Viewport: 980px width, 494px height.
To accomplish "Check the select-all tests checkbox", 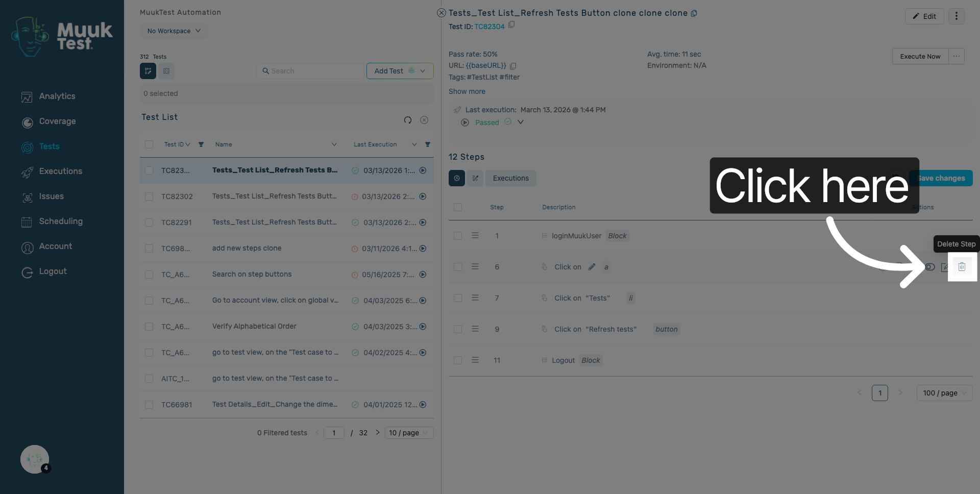I will pyautogui.click(x=149, y=144).
